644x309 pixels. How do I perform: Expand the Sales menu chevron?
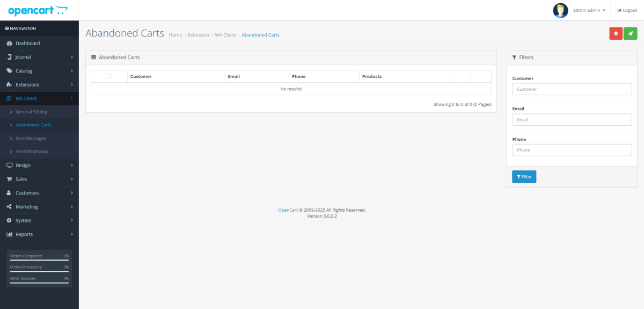(72, 179)
